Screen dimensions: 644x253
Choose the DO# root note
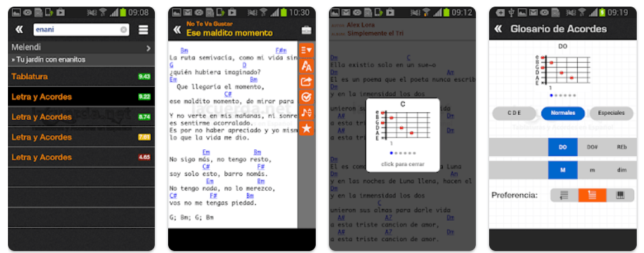point(592,147)
